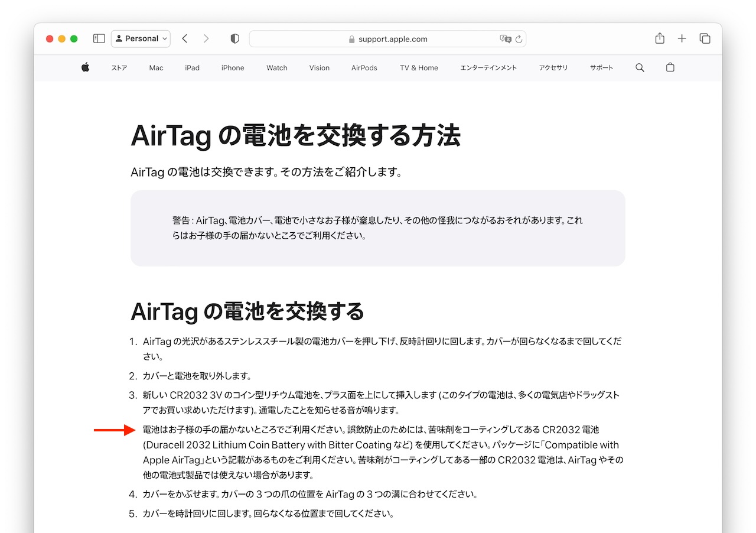Open the shopping bag icon
The image size is (756, 533).
click(670, 67)
